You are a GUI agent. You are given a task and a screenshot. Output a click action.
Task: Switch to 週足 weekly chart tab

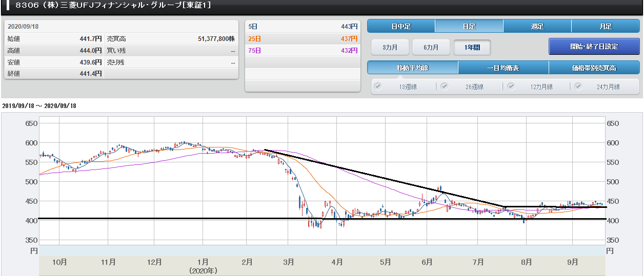coord(537,26)
